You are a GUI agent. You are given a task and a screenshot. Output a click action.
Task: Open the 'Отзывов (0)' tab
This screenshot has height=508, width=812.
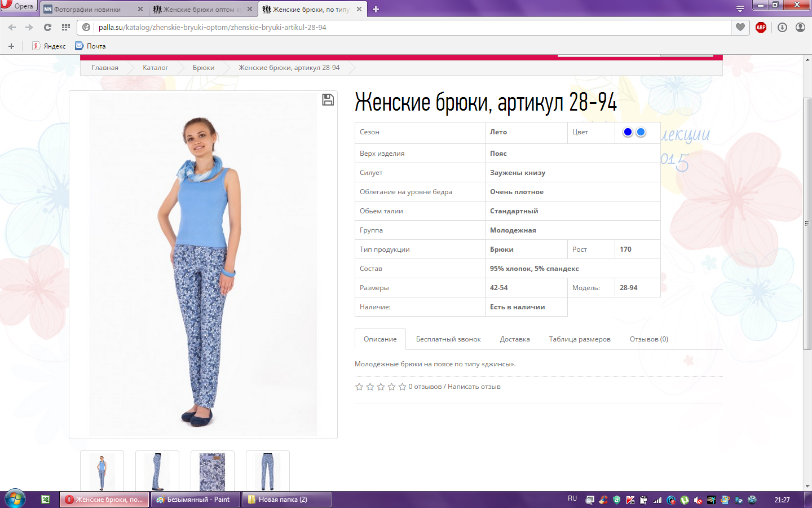(x=649, y=339)
